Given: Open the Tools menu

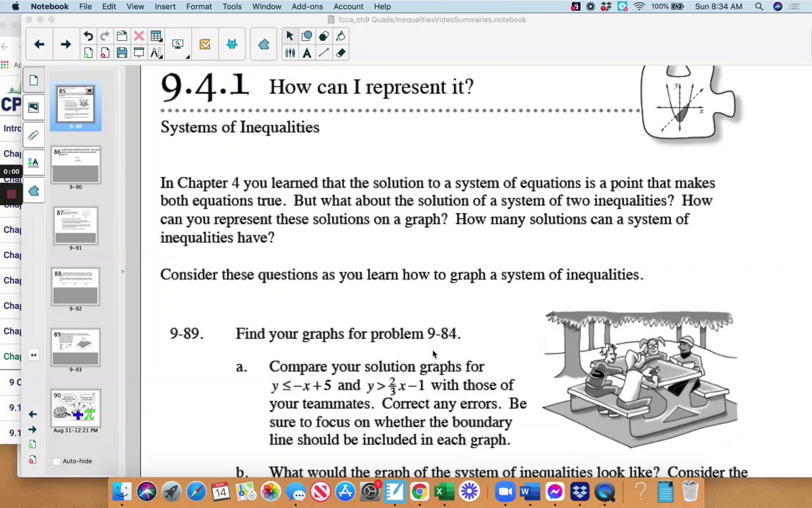Looking at the screenshot, I should click(x=232, y=6).
